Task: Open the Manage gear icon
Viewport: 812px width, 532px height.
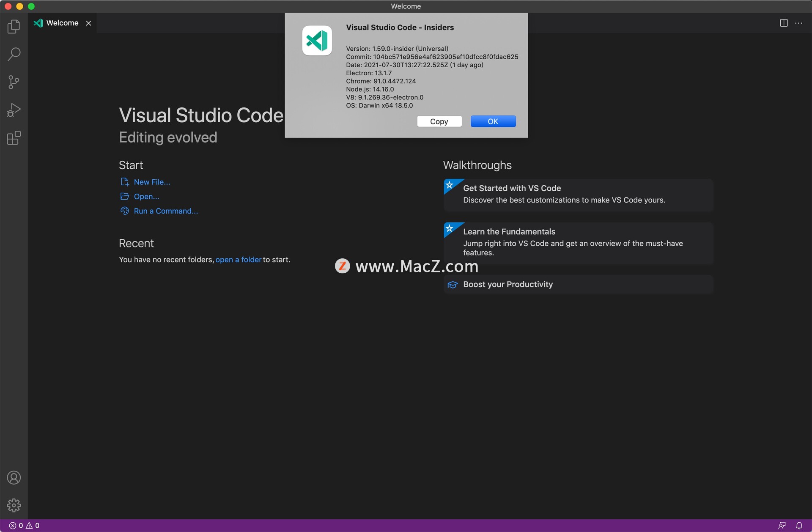Action: click(14, 505)
